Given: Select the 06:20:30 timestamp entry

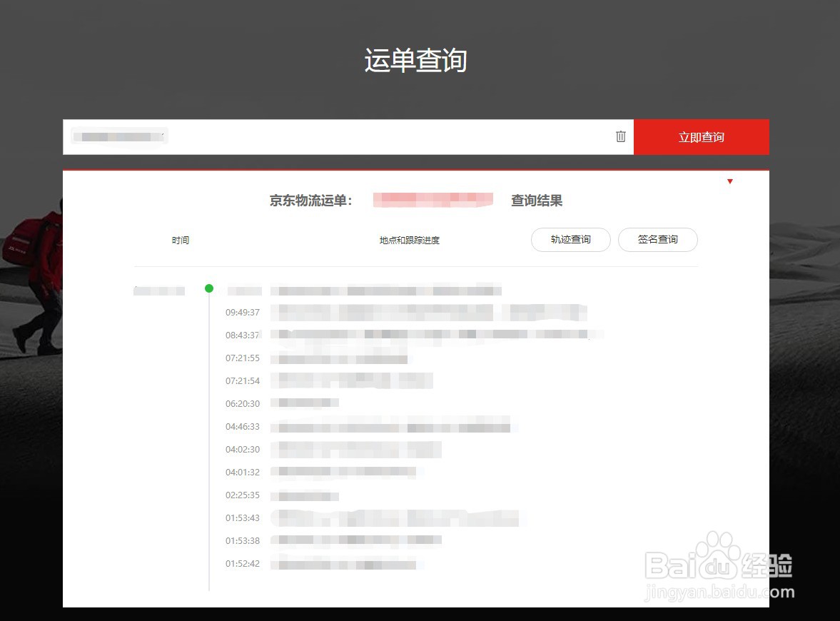Looking at the screenshot, I should (242, 403).
